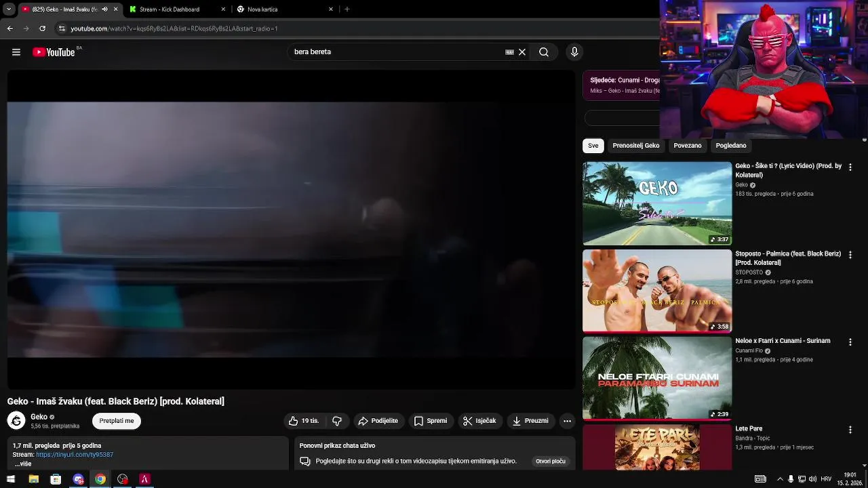Click the browser address bar URL
This screenshot has width=868, height=488.
pyautogui.click(x=174, y=28)
